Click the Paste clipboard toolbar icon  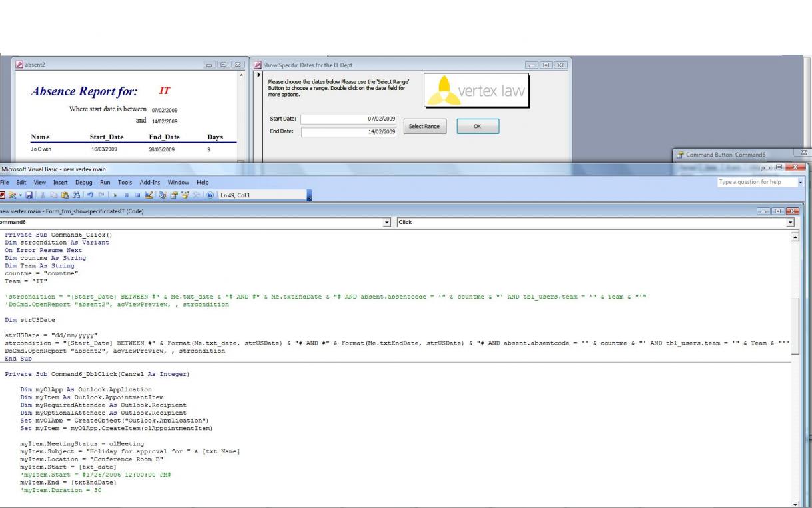(65, 195)
